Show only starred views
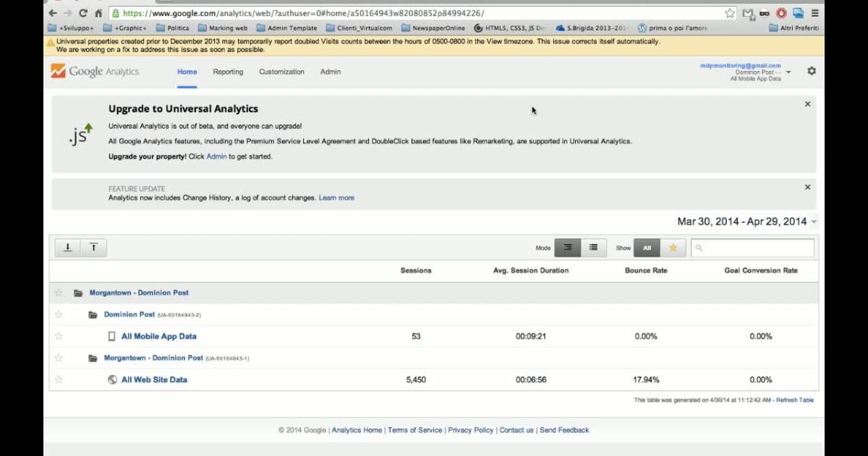Image resolution: width=868 pixels, height=456 pixels. pyautogui.click(x=673, y=248)
